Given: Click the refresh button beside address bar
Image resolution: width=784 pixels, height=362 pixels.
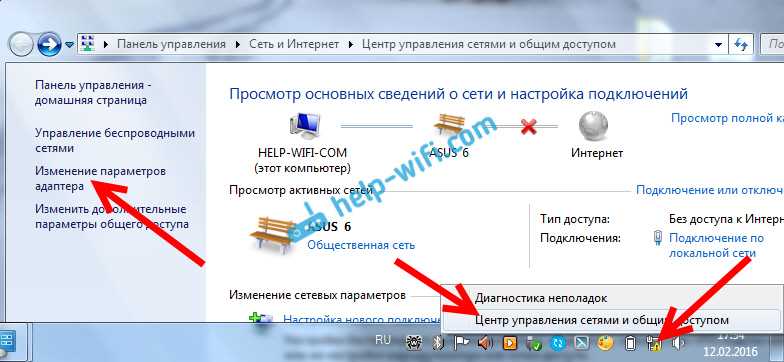Looking at the screenshot, I should coord(741,44).
